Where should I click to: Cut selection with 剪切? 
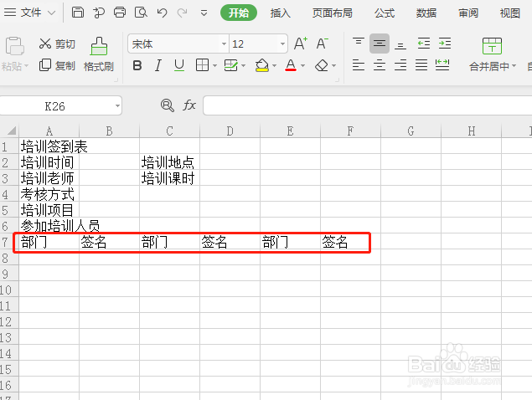[x=57, y=44]
